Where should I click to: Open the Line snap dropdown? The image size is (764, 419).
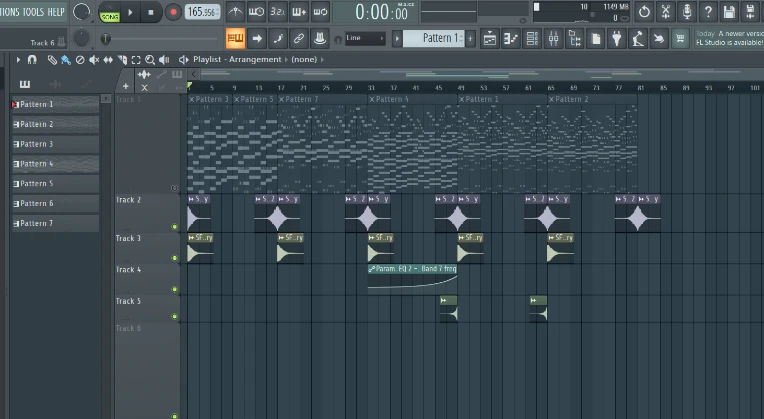pos(365,39)
